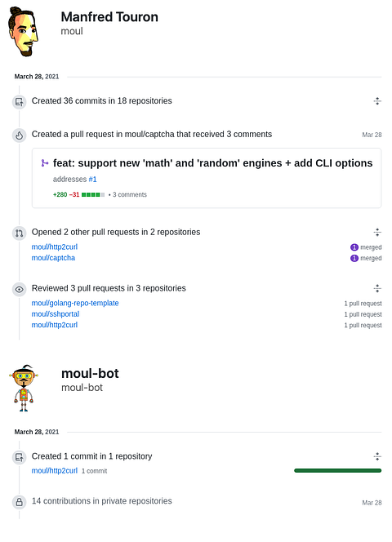
Task: Open the moul/golang-repo-template link
Action: [x=75, y=303]
